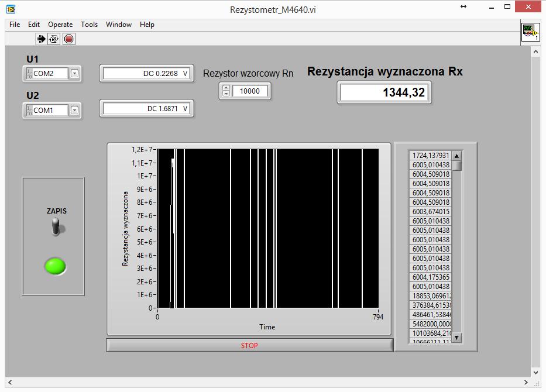Click the window vertical scroll up arrow

pyautogui.click(x=535, y=52)
